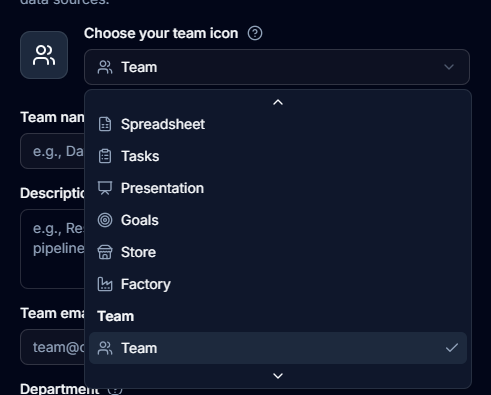The height and width of the screenshot is (395, 491).
Task: Select the highlighted Team option in the list
Action: pyautogui.click(x=278, y=348)
